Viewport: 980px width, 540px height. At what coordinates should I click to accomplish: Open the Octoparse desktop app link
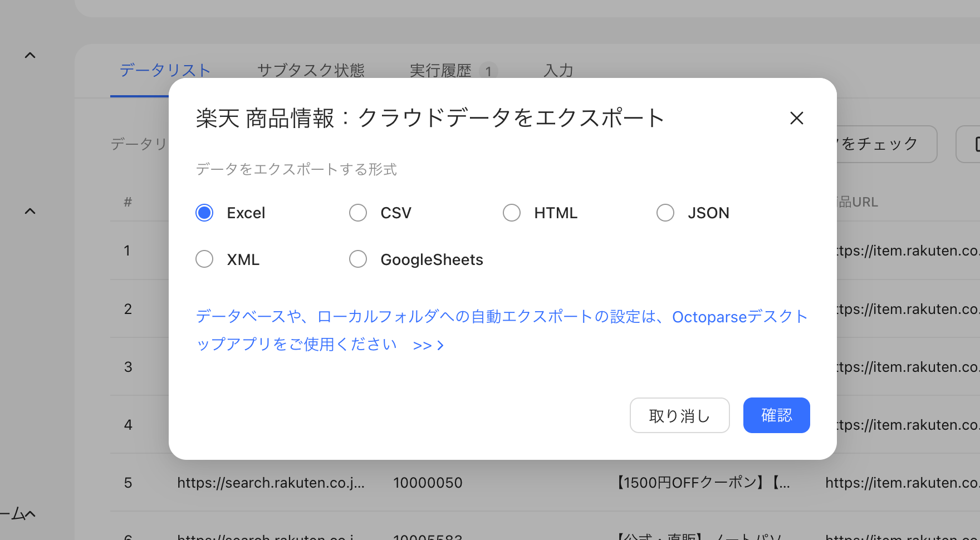501,330
